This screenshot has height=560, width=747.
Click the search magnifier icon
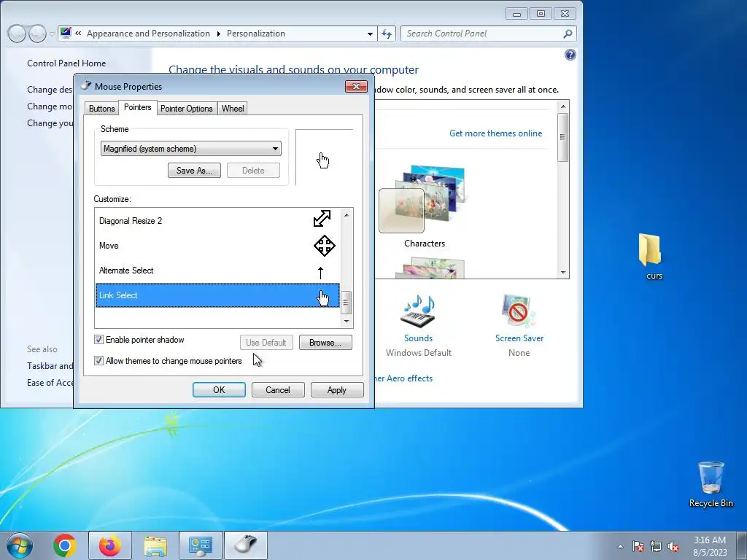(568, 34)
